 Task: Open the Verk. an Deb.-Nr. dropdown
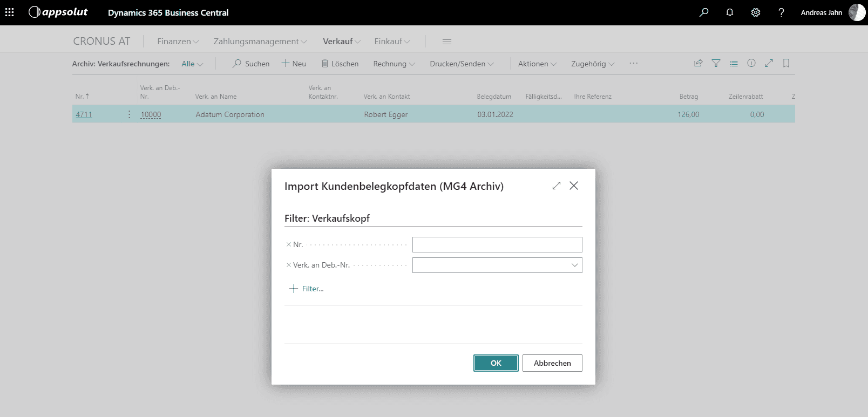click(x=574, y=265)
